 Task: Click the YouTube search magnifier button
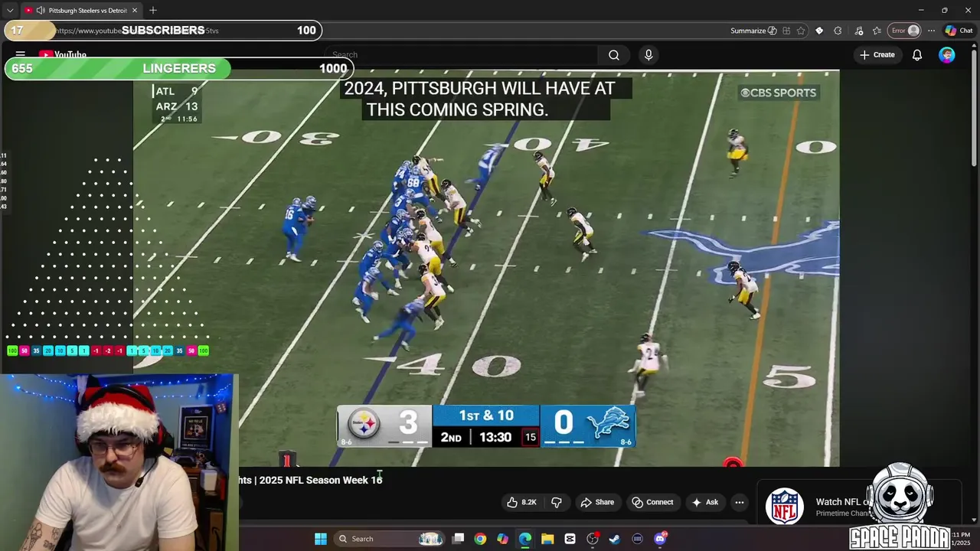[614, 55]
